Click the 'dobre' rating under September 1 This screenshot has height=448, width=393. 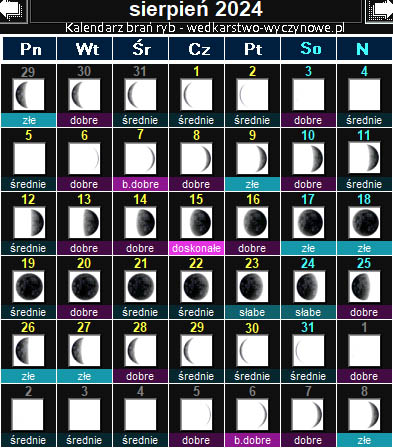pos(364,376)
